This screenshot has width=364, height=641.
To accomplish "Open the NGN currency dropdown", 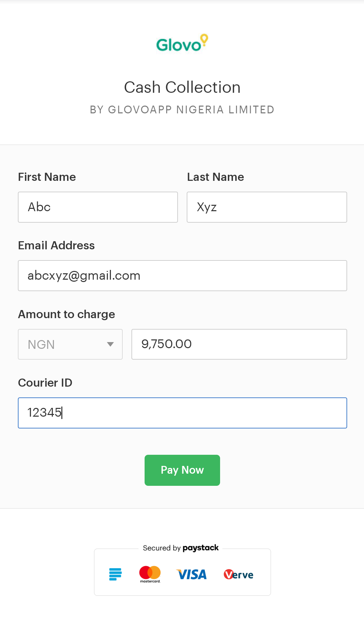I will 70,344.
